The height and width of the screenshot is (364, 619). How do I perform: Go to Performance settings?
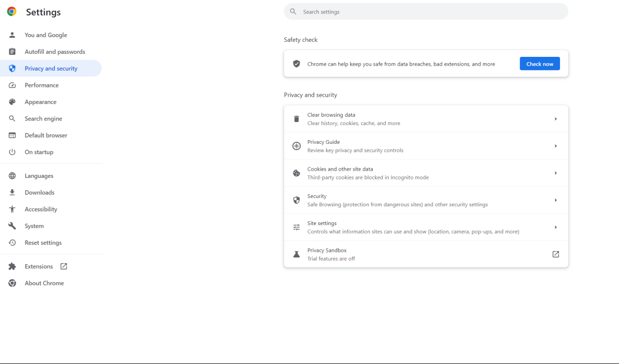(41, 85)
